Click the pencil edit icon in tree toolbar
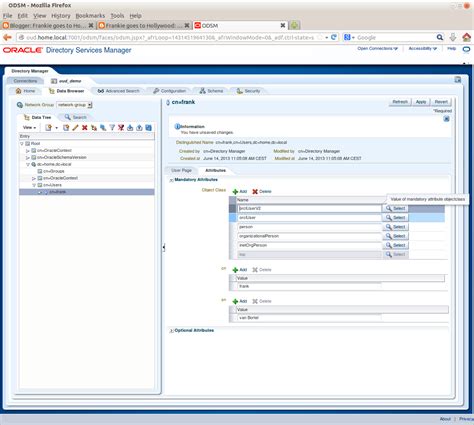The width and height of the screenshot is (474, 425). click(x=75, y=128)
